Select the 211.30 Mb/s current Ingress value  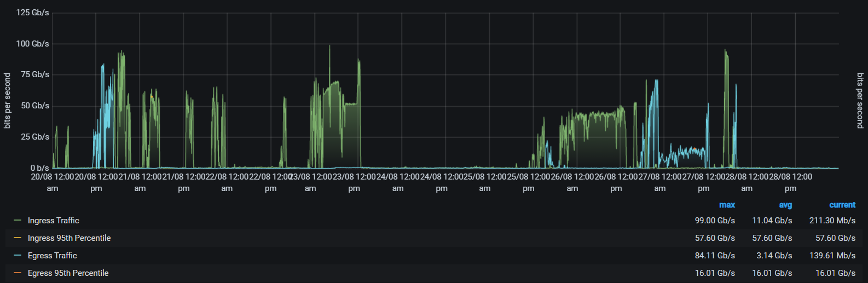point(832,221)
